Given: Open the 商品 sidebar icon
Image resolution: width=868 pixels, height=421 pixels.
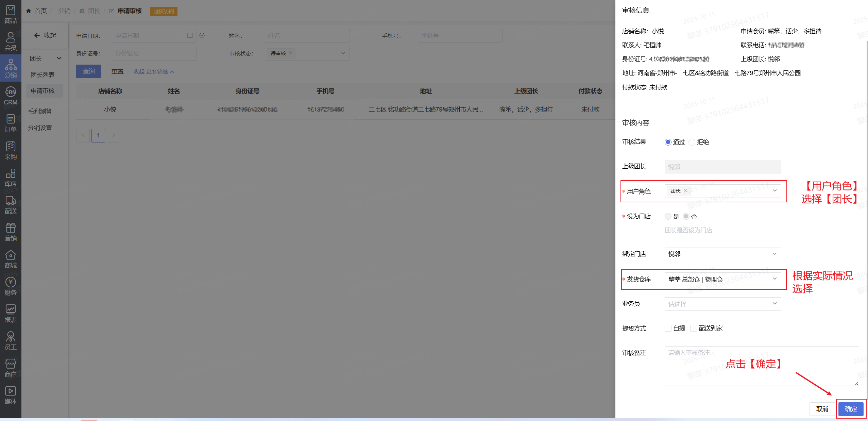Looking at the screenshot, I should [11, 14].
